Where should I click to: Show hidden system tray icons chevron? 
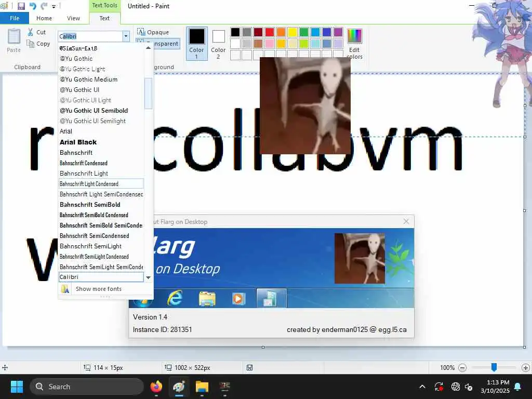click(422, 387)
